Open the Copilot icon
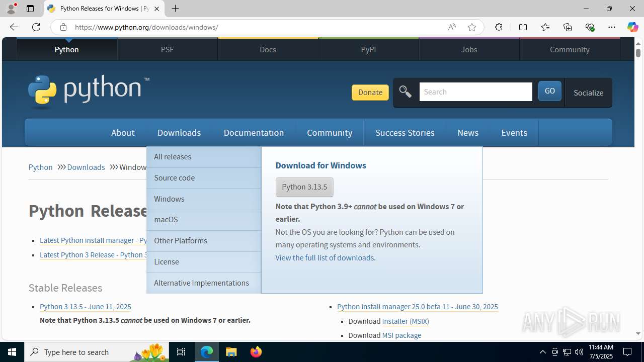This screenshot has height=362, width=644. click(x=632, y=27)
